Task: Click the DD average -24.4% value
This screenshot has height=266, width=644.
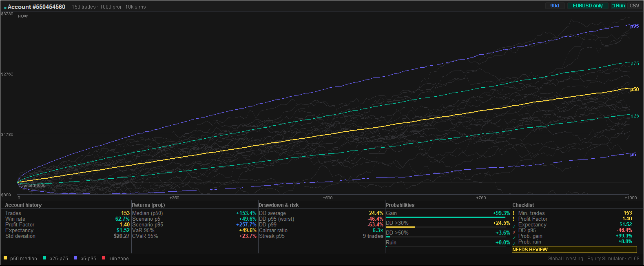Action: (x=375, y=213)
